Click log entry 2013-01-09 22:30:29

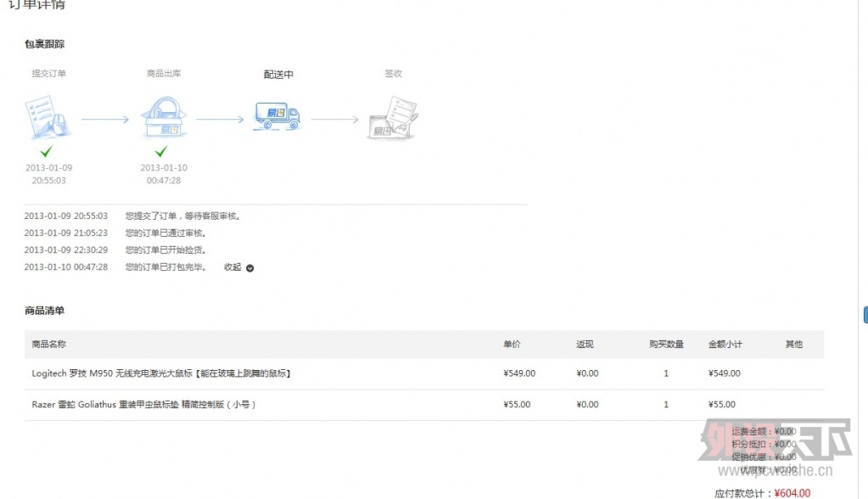[66, 249]
